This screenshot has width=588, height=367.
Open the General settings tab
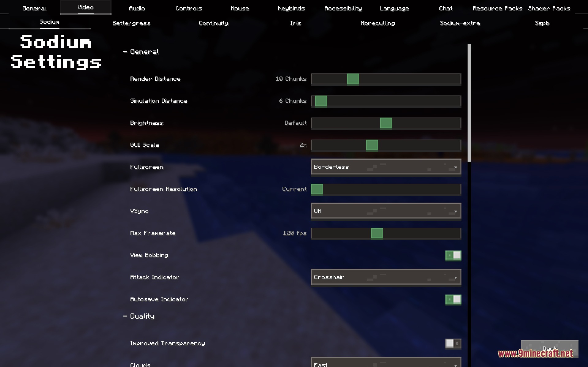coord(34,8)
